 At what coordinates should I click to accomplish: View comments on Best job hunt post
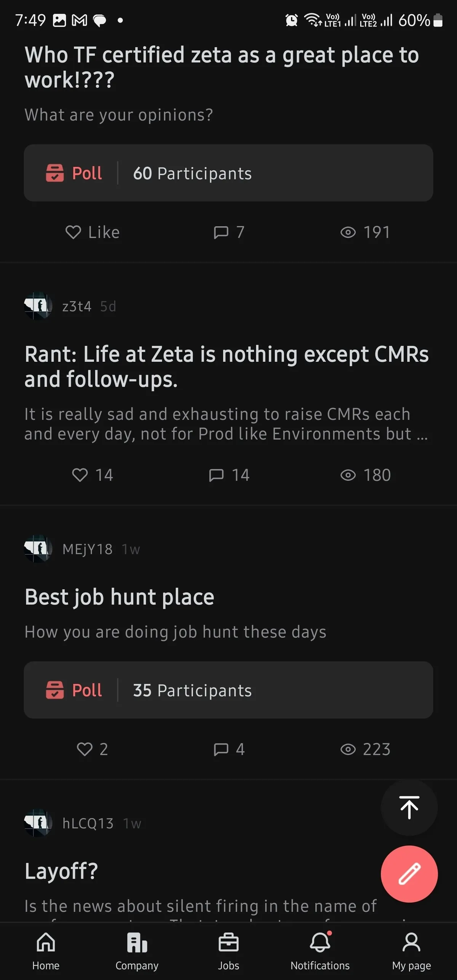(229, 749)
